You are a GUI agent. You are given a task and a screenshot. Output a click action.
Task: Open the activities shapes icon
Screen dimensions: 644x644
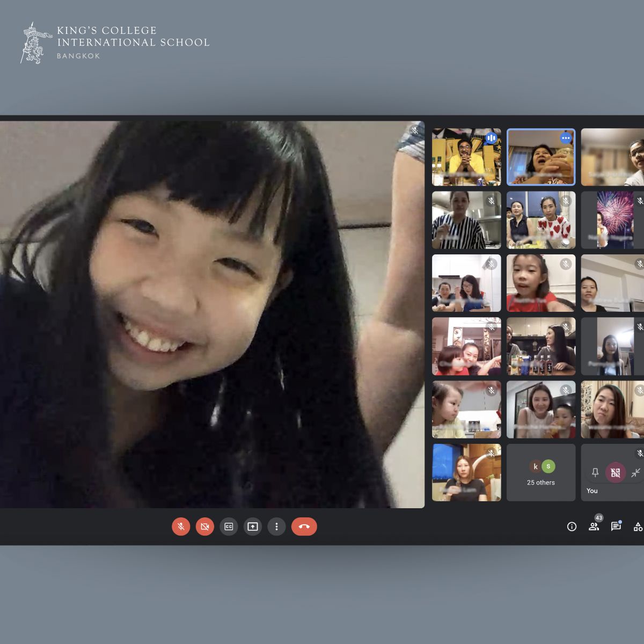[x=638, y=526]
